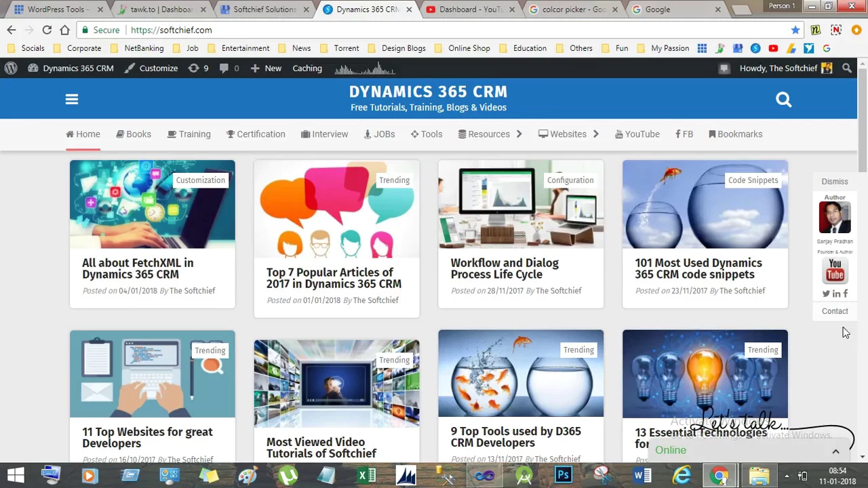Screen dimensions: 868x488
Task: Open the admin bar search magnifier
Action: [847, 68]
